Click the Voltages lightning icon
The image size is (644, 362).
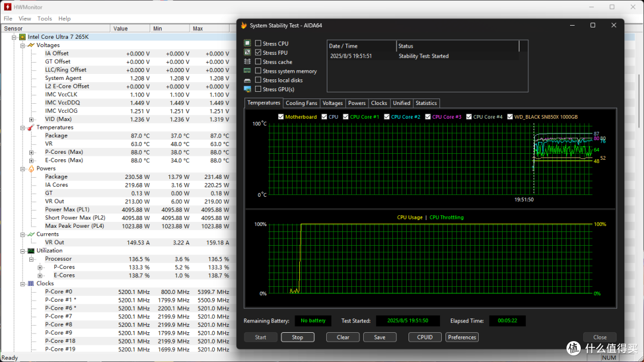(31, 45)
